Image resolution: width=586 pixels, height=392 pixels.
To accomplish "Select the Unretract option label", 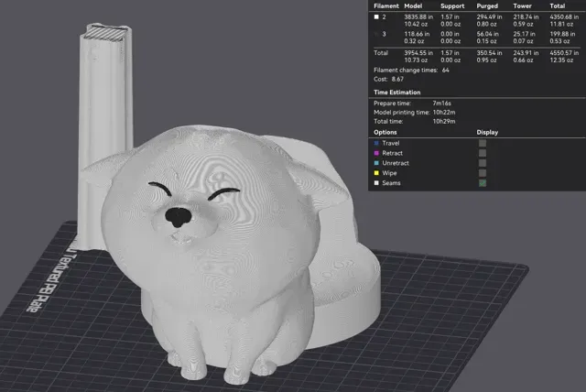I will (x=396, y=163).
